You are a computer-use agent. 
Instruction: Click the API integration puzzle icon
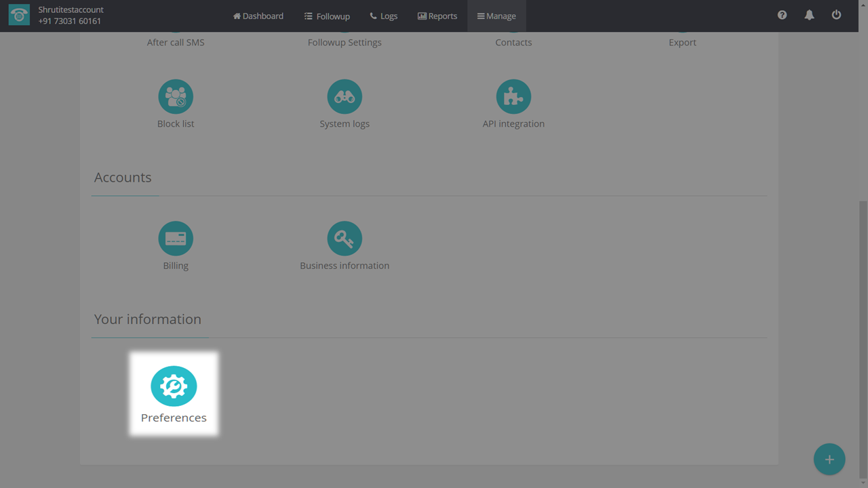pyautogui.click(x=513, y=97)
